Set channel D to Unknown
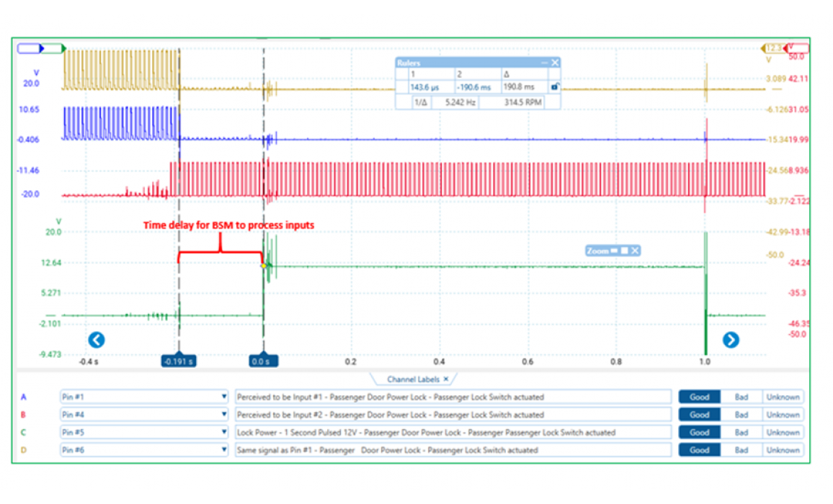 (x=782, y=450)
